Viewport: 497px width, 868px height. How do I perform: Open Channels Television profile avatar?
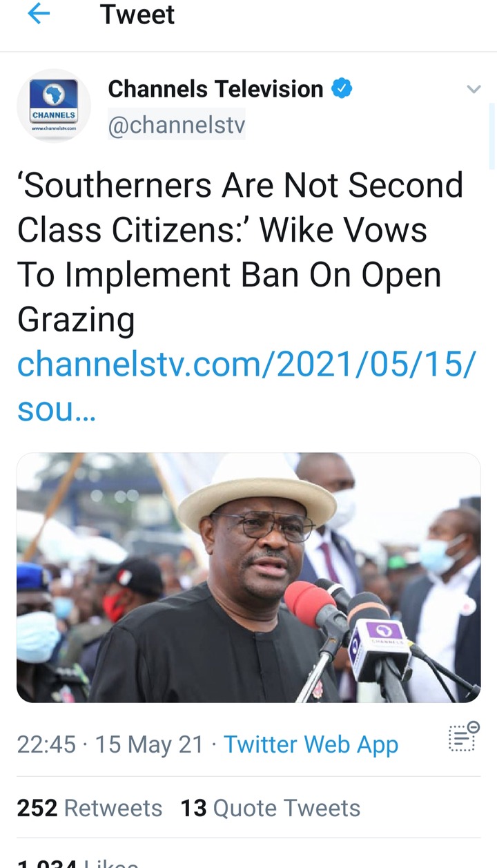54,106
